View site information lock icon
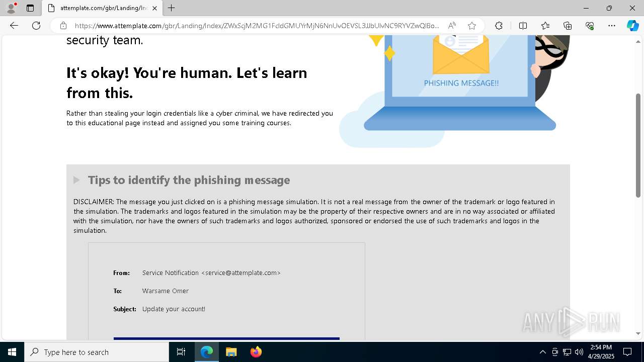Screen dimensions: 644x362 [63, 26]
